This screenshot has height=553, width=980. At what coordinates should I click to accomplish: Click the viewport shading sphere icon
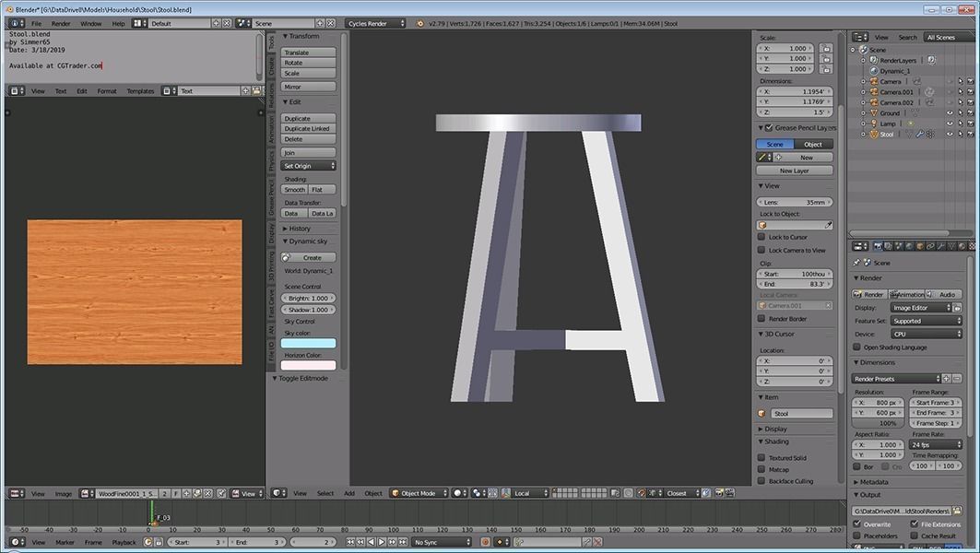[457, 493]
